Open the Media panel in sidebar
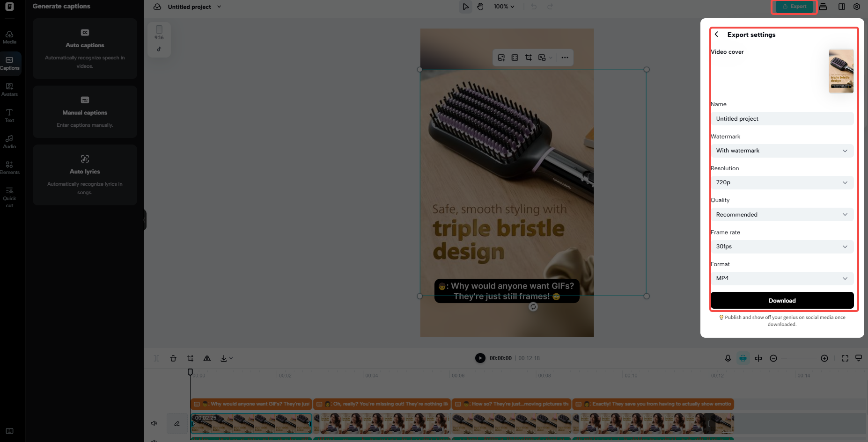This screenshot has width=868, height=442. point(9,37)
